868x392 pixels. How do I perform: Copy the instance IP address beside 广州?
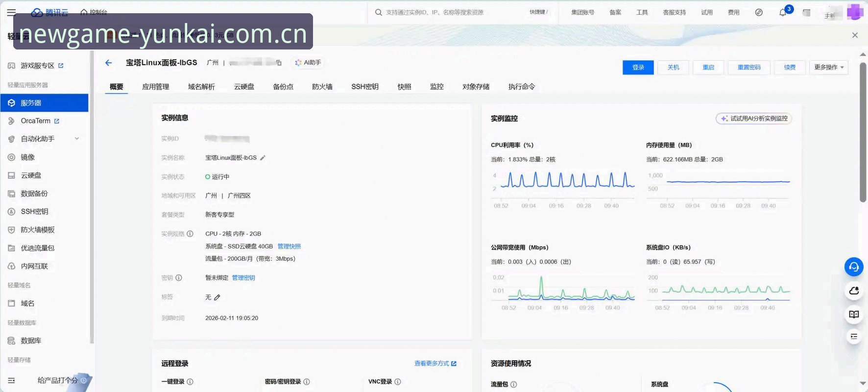click(279, 63)
